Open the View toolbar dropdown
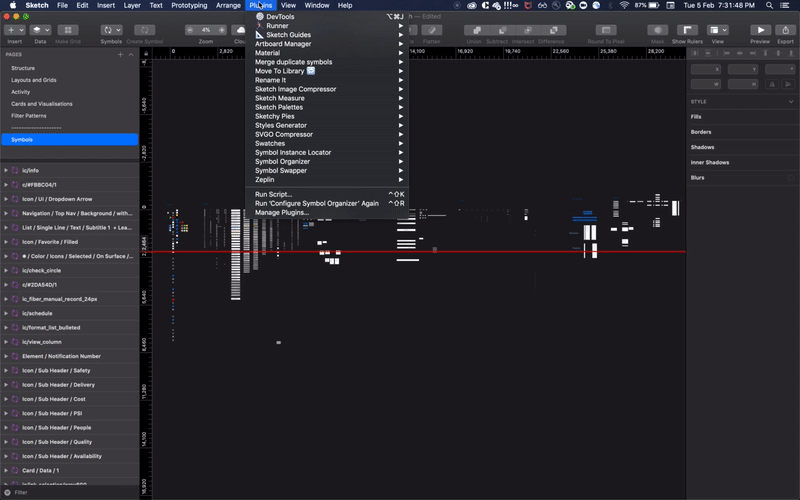Viewport: 800px width, 500px height. (x=718, y=30)
